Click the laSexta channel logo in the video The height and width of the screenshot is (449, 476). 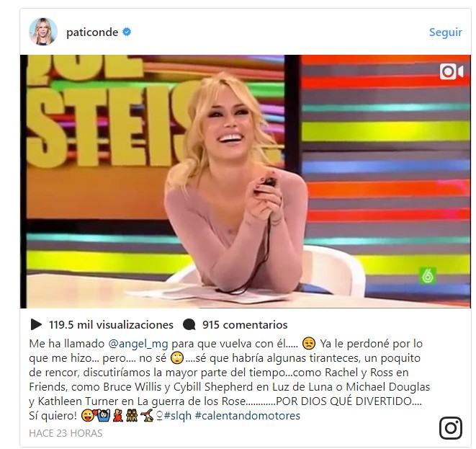(x=428, y=275)
